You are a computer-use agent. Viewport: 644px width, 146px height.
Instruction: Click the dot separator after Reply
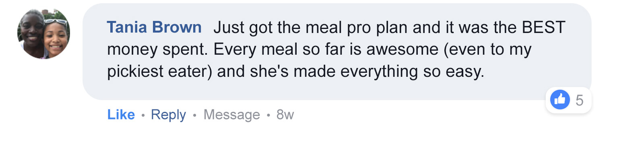click(x=195, y=115)
